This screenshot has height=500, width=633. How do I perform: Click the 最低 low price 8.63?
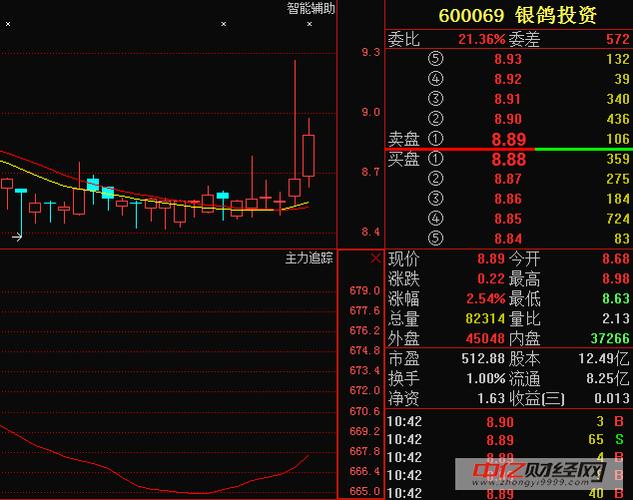point(616,299)
